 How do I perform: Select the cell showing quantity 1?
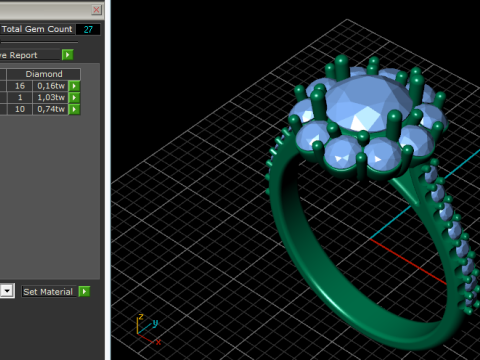[20, 97]
